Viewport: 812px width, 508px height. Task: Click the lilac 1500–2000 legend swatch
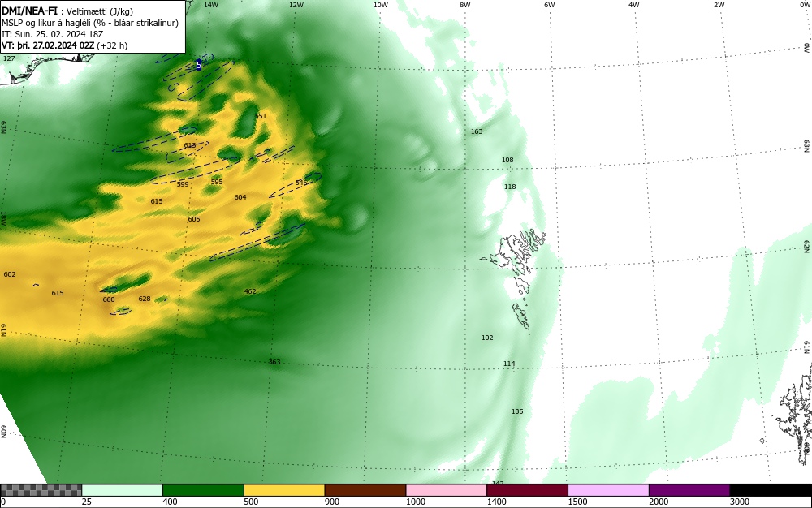608,490
